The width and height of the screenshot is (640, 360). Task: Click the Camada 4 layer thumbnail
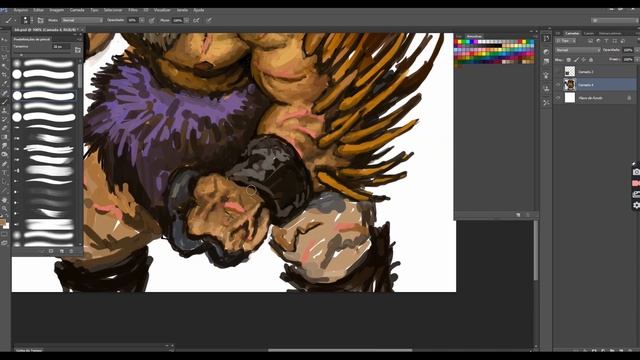click(x=569, y=85)
